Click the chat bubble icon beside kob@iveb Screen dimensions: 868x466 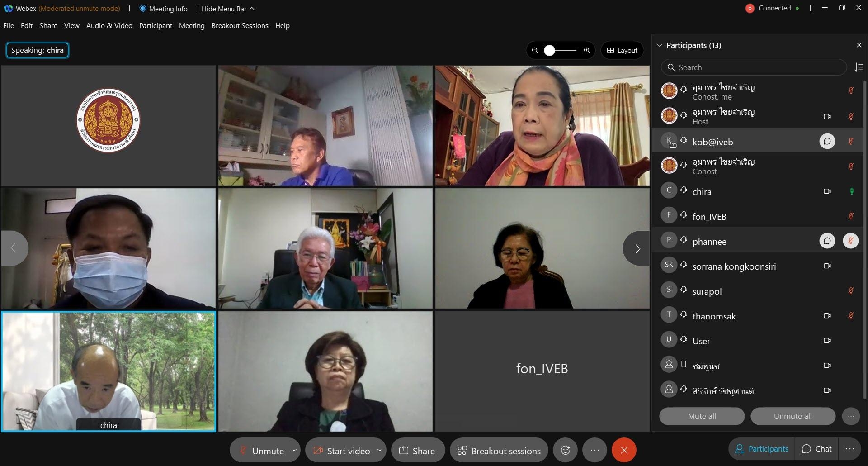click(827, 141)
